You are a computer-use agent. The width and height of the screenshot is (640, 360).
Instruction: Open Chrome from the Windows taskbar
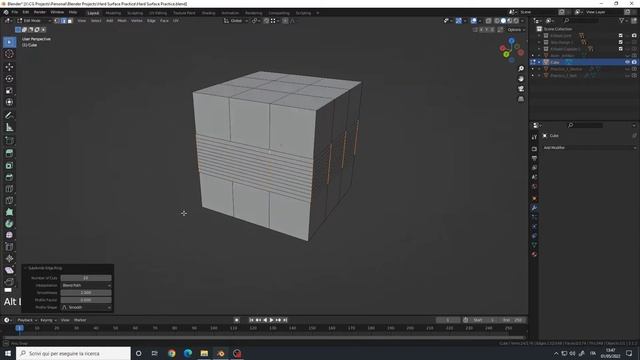coord(171,353)
